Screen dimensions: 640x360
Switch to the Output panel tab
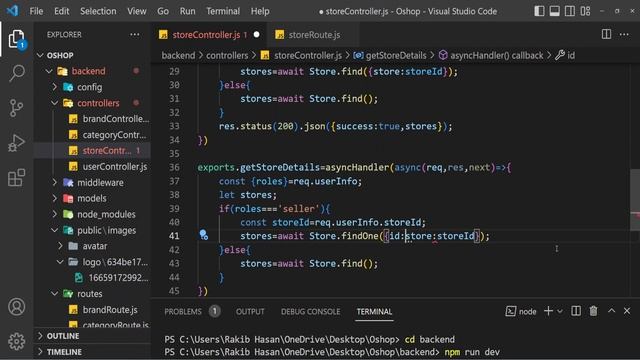(250, 311)
